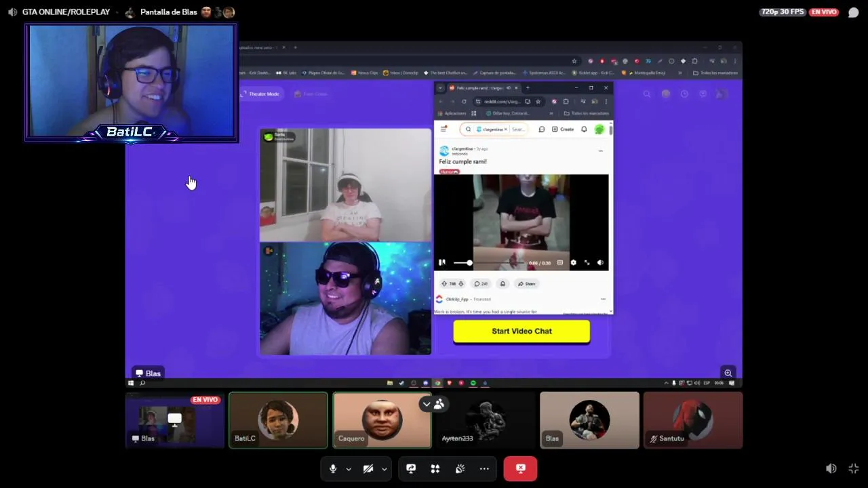Screen dimensions: 868x488
Task: Open the Reddit hamburger menu
Action: (443, 129)
